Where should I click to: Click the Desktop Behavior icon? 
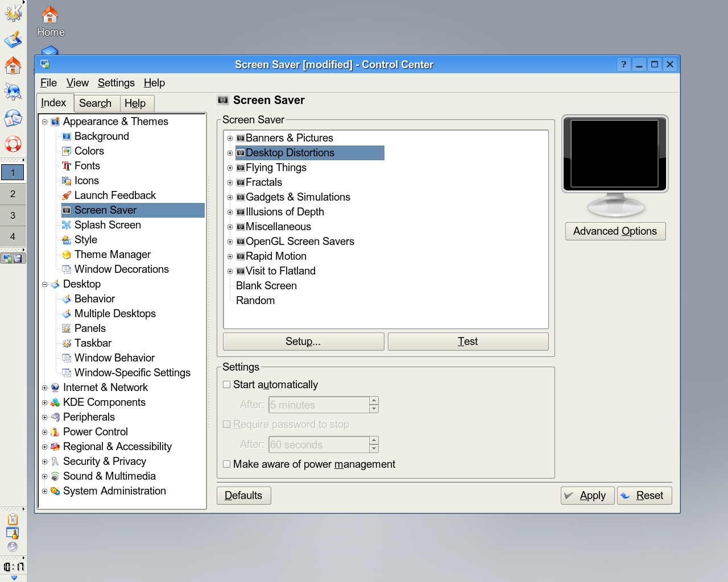tap(67, 299)
